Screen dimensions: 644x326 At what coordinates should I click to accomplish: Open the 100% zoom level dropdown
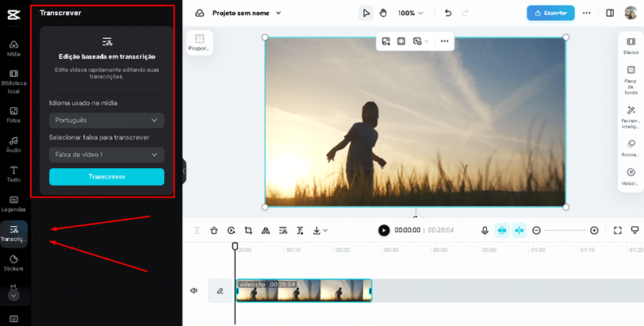[411, 13]
